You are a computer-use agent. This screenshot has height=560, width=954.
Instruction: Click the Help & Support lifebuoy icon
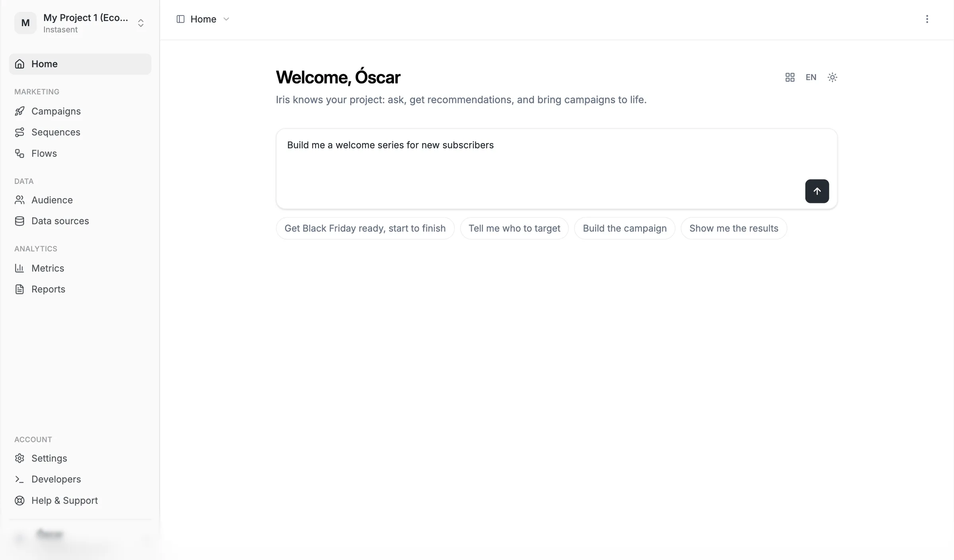click(x=19, y=500)
